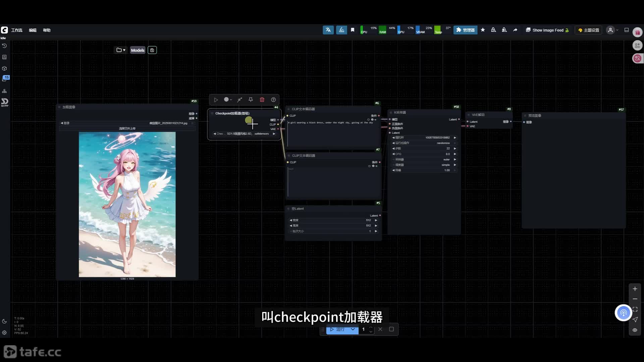
Task: Increase the step count of 22 in KSampler
Action: coord(455,148)
